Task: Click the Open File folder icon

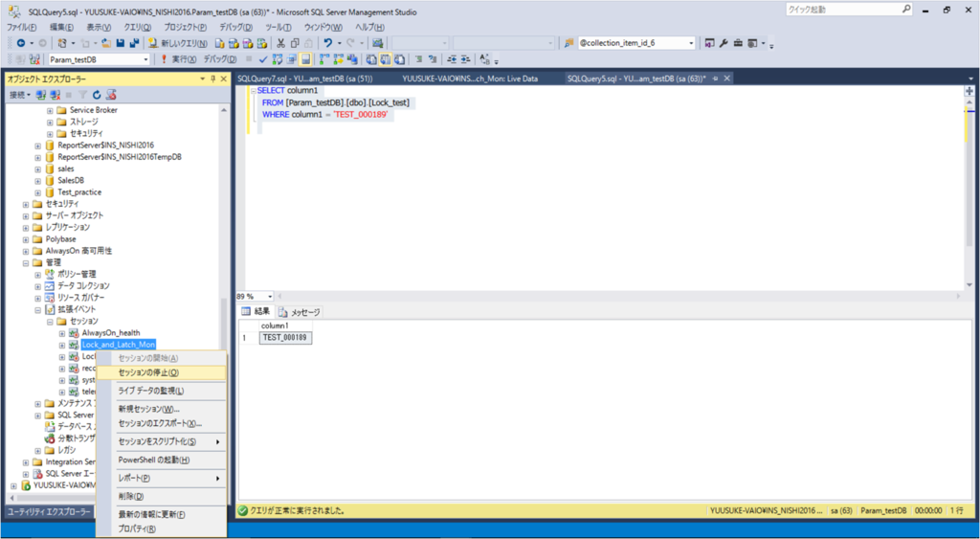Action: 105,43
